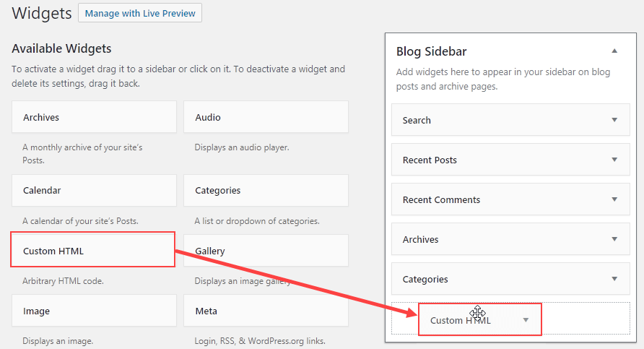Expand the Recent Comments widget arrow
The image size is (644, 349).
[614, 199]
